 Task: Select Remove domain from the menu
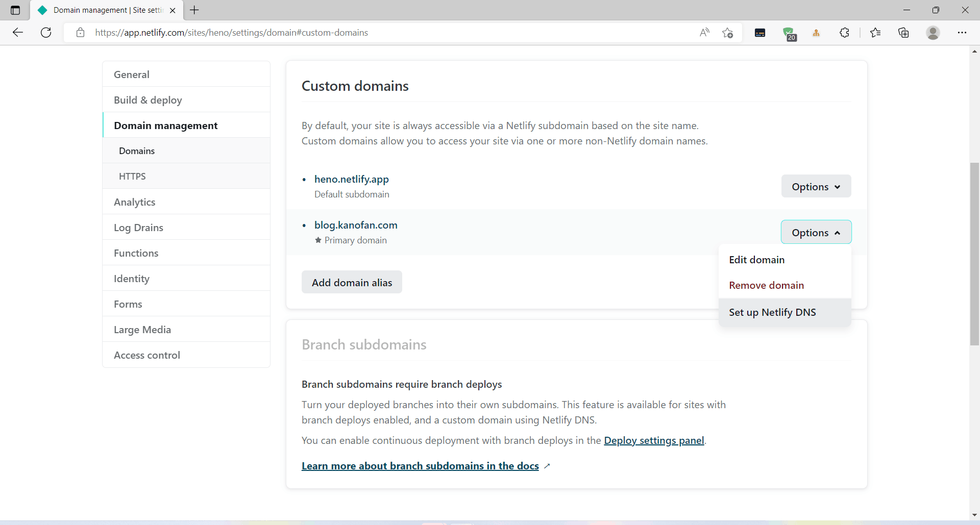pyautogui.click(x=767, y=285)
